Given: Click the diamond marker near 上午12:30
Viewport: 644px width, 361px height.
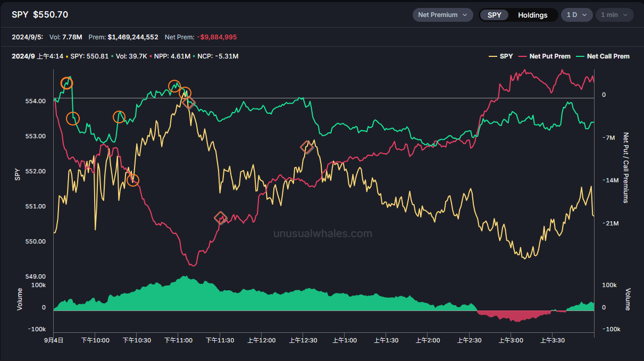Looking at the screenshot, I should pyautogui.click(x=307, y=147).
